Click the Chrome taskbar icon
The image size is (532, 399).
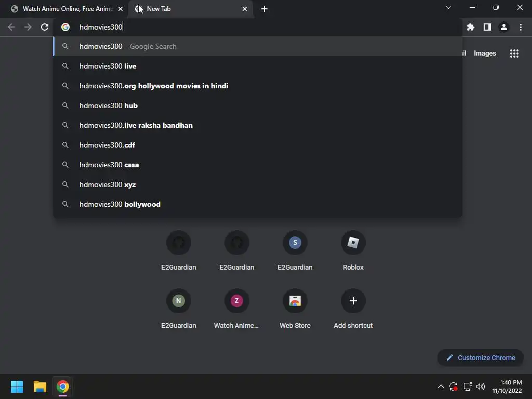tap(63, 387)
